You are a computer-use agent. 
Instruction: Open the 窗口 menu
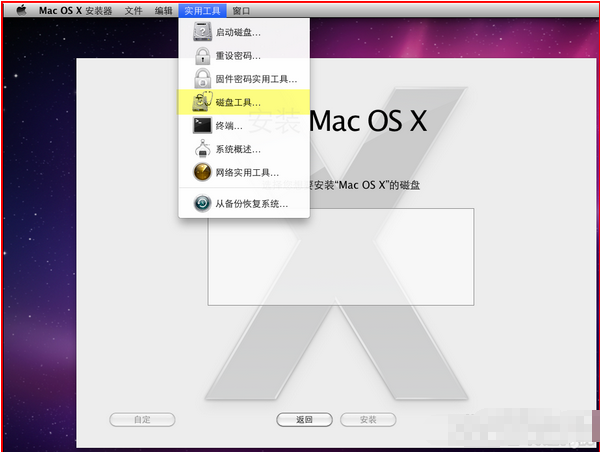point(241,11)
